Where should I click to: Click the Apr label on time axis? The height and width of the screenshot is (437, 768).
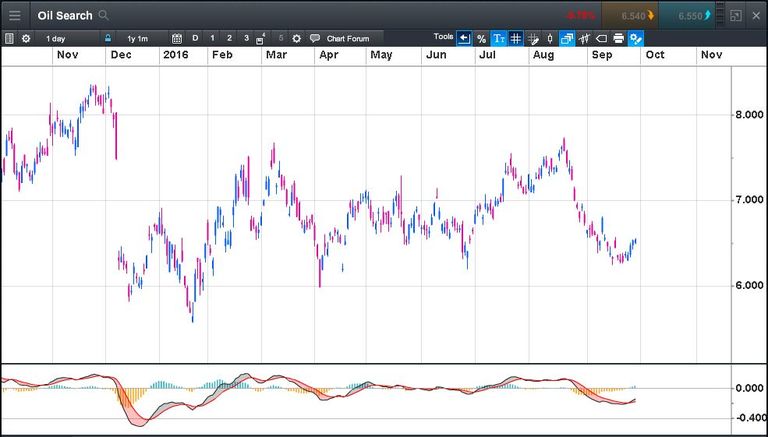click(329, 55)
